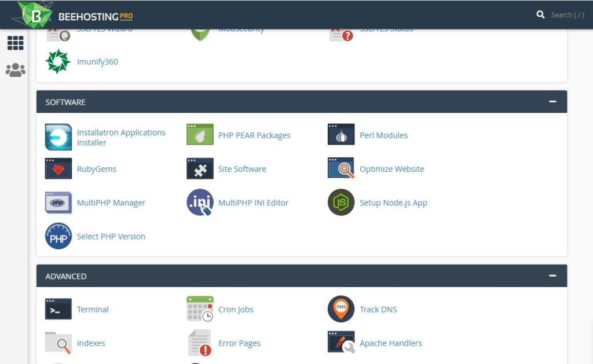Open the Select PHP Version icon
The width and height of the screenshot is (593, 364).
[x=58, y=236]
